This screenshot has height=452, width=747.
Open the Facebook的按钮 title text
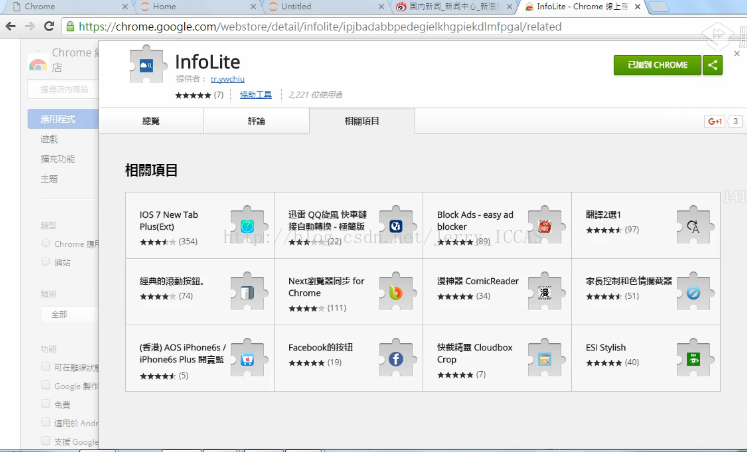tap(320, 348)
